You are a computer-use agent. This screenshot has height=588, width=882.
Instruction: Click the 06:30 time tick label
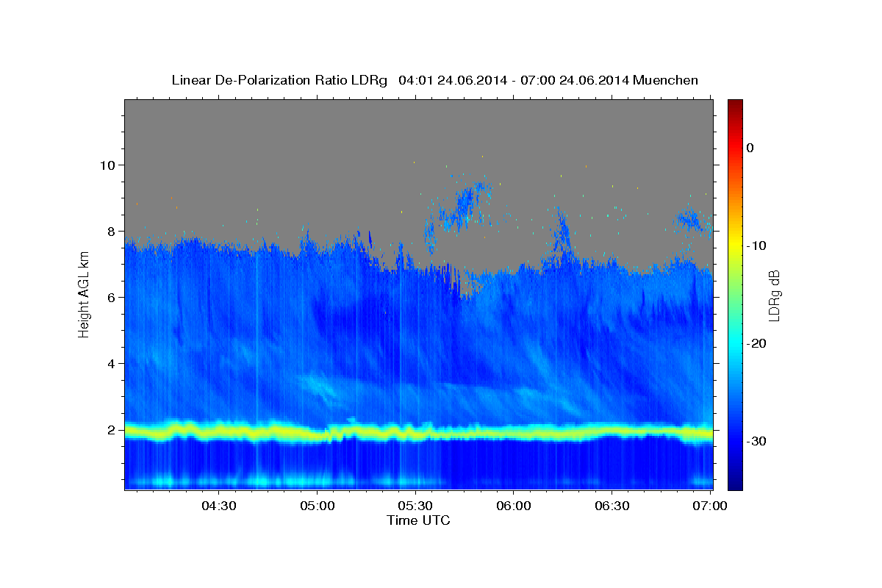(x=612, y=506)
